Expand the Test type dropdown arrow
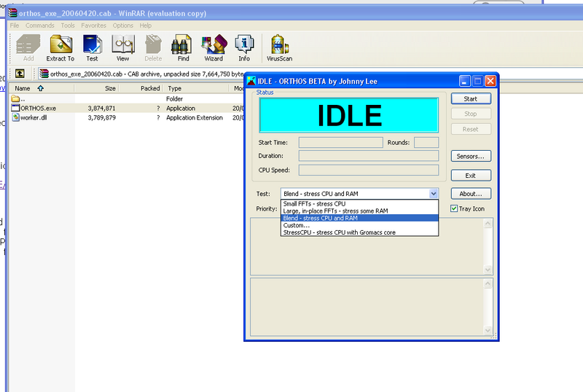 (434, 194)
